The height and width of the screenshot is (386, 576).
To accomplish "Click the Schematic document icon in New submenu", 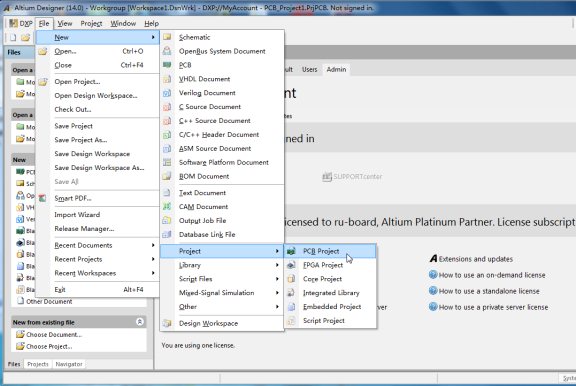I will pyautogui.click(x=167, y=37).
